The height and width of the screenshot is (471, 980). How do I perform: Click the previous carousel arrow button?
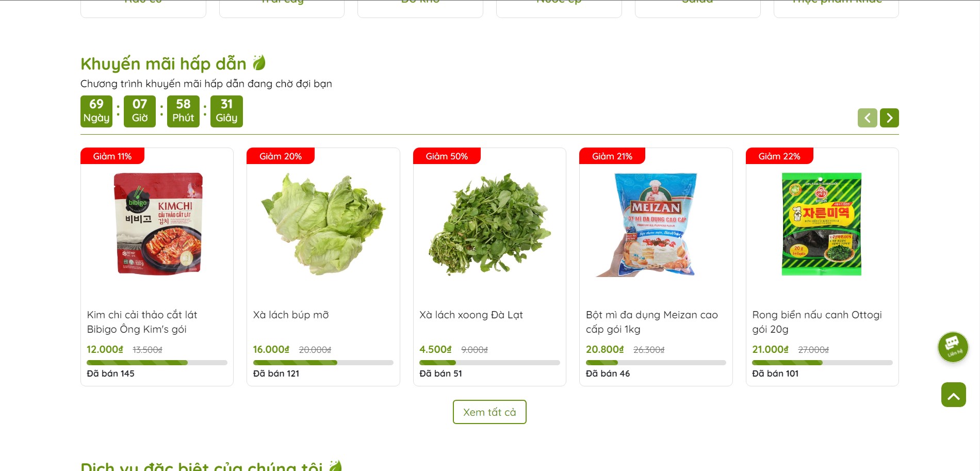coord(867,118)
